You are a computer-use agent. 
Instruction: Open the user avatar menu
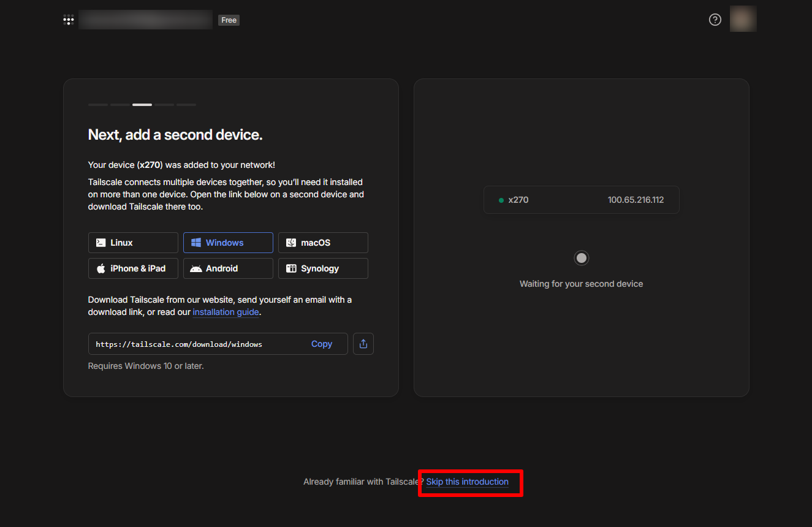(x=743, y=19)
